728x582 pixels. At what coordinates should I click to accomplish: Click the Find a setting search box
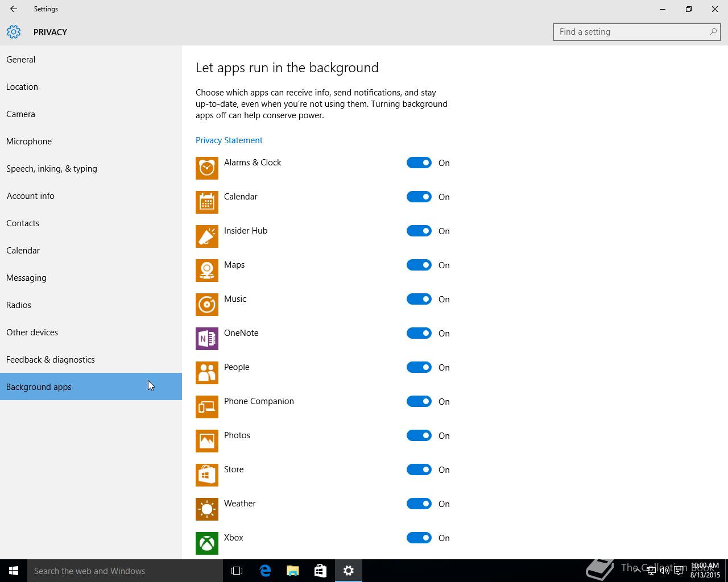coord(637,32)
